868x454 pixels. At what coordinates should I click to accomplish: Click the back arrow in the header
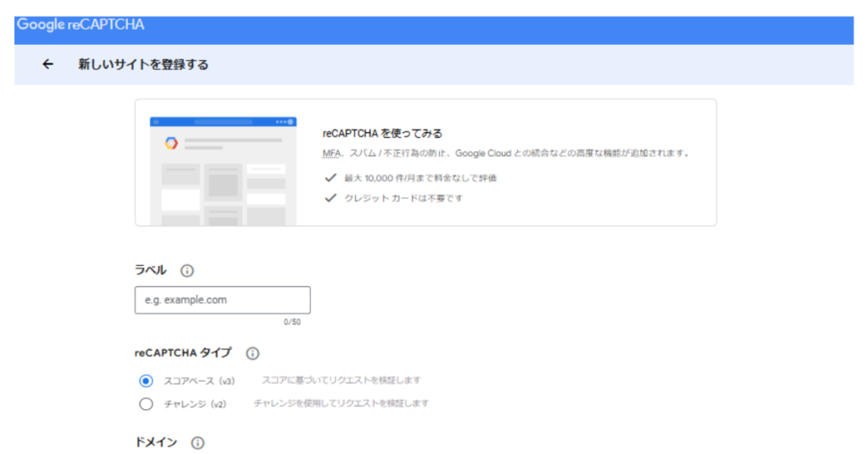pos(48,64)
